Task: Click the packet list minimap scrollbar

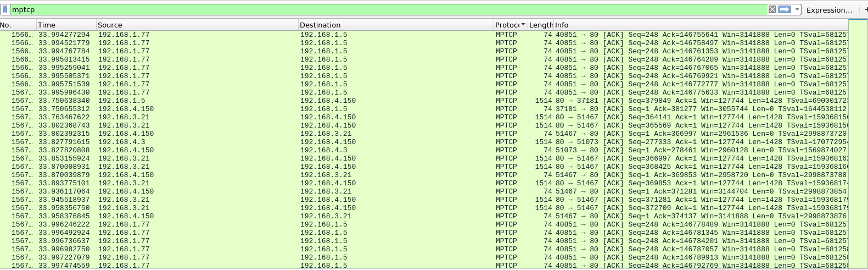Action: (858, 143)
